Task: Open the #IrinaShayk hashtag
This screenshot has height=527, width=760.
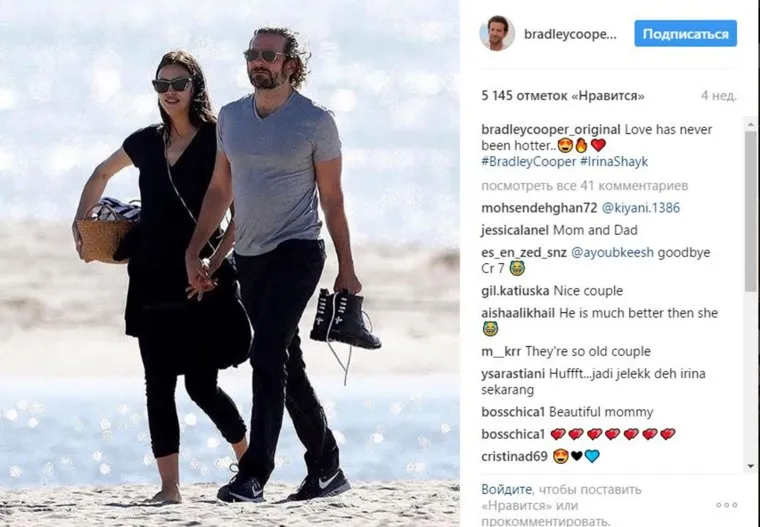Action: tap(614, 161)
